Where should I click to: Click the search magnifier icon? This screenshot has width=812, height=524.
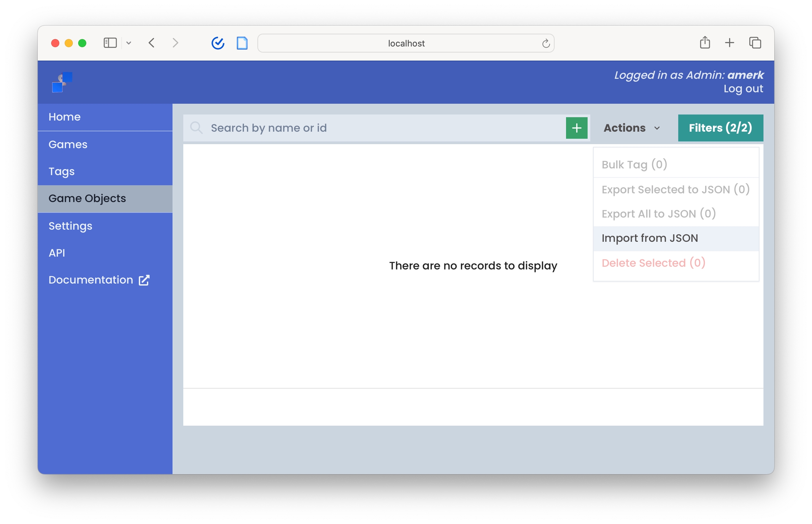196,128
